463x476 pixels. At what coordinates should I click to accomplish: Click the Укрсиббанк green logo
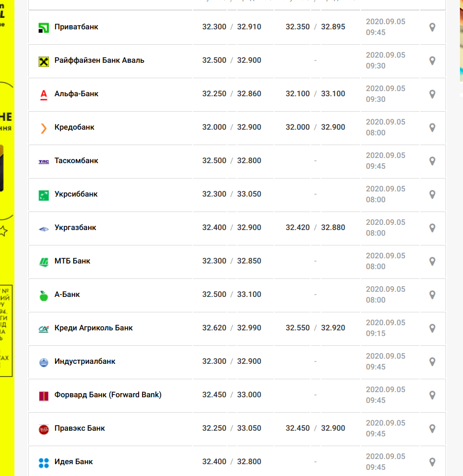pyautogui.click(x=44, y=196)
